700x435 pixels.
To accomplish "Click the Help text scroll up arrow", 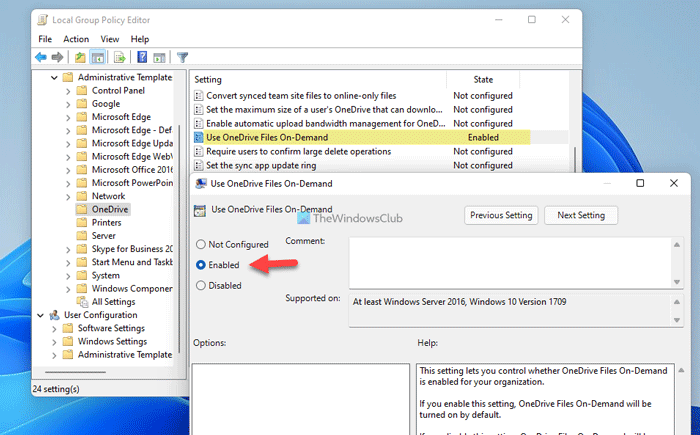I will pos(681,370).
